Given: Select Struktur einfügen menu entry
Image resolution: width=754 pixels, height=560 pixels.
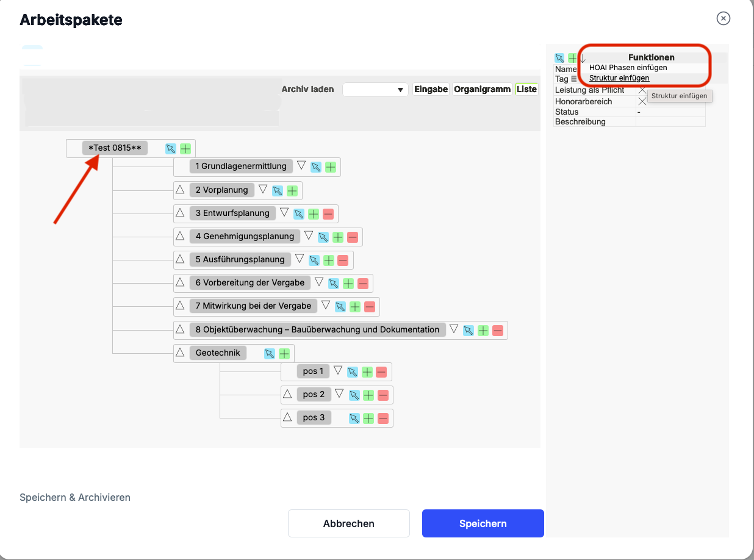Looking at the screenshot, I should tap(619, 78).
